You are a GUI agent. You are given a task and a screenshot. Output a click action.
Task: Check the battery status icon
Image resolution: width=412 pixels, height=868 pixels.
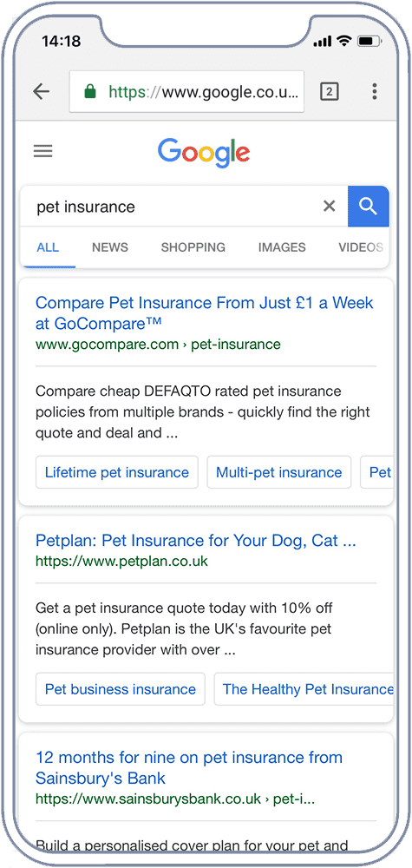coord(367,41)
